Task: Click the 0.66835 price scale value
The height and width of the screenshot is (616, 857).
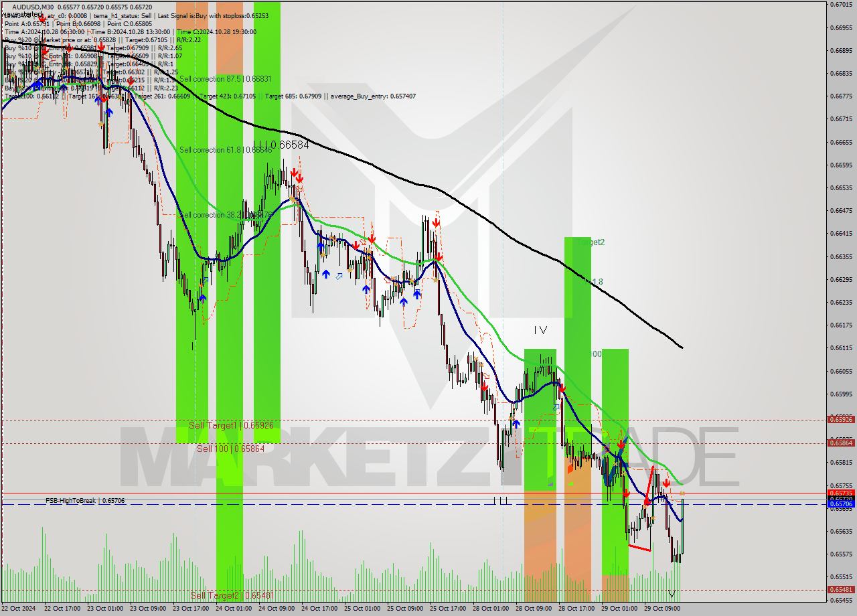Action: [x=842, y=73]
